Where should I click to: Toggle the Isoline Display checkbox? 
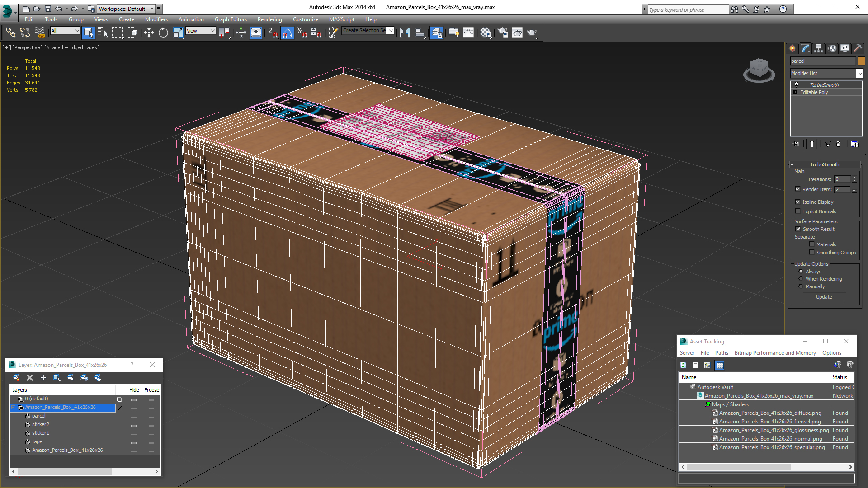pyautogui.click(x=798, y=202)
